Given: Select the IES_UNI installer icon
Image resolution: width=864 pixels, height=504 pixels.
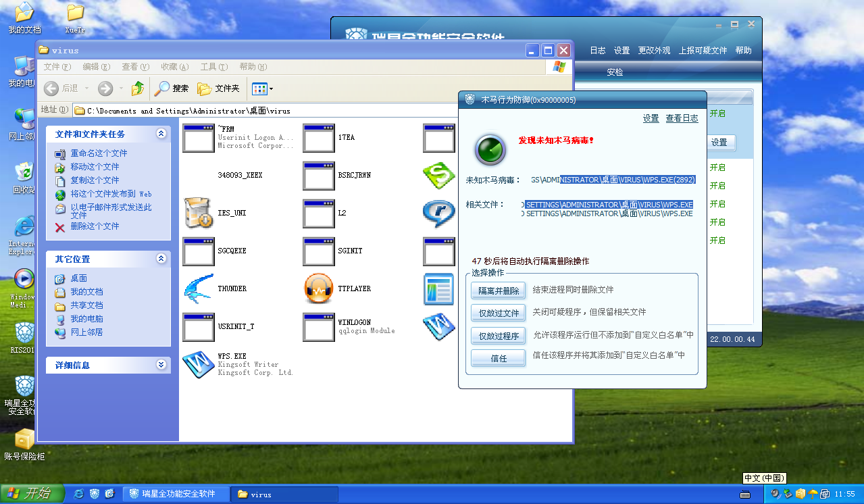Looking at the screenshot, I should point(198,213).
